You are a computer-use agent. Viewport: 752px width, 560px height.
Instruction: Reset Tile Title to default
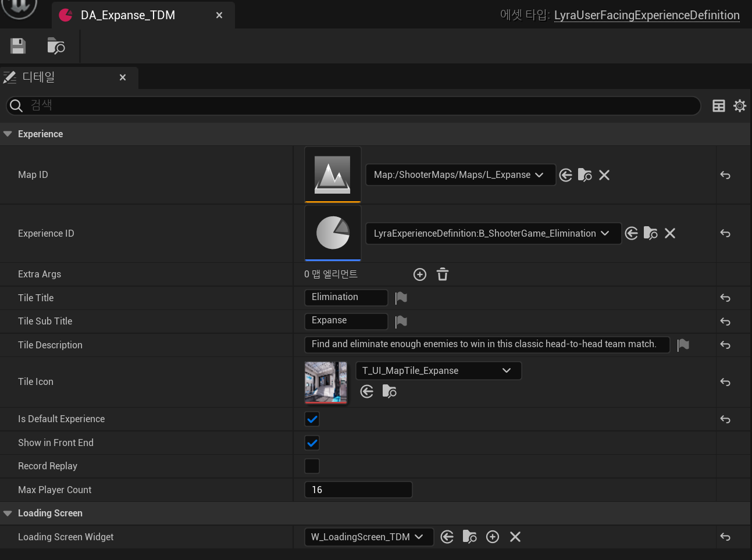[x=725, y=298]
